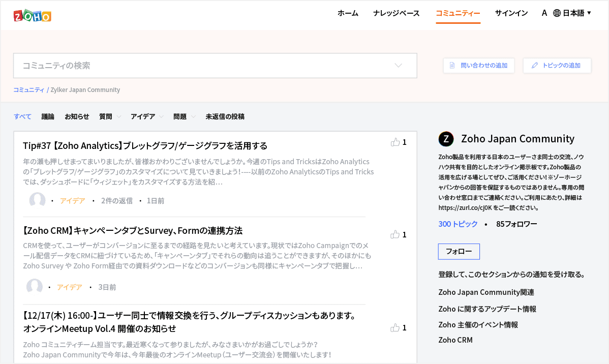This screenshot has height=364, width=609.
Task: Click the Zoho logo
Action: point(33,16)
